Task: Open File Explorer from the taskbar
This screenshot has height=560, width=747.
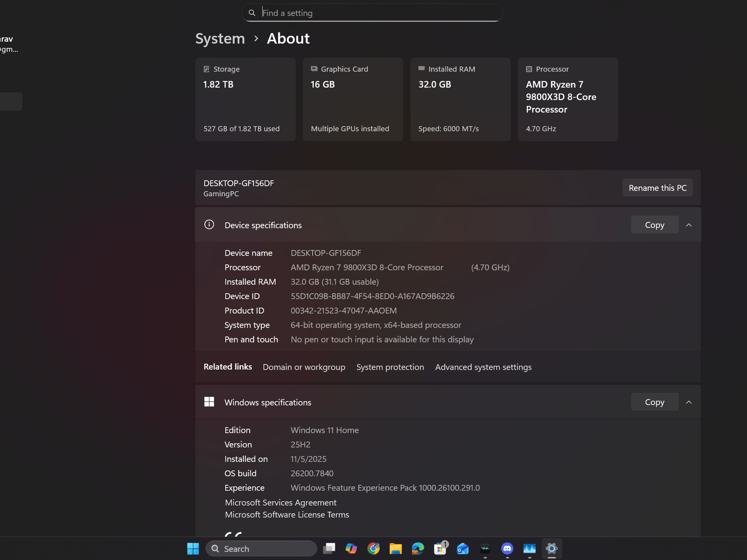Action: tap(396, 549)
